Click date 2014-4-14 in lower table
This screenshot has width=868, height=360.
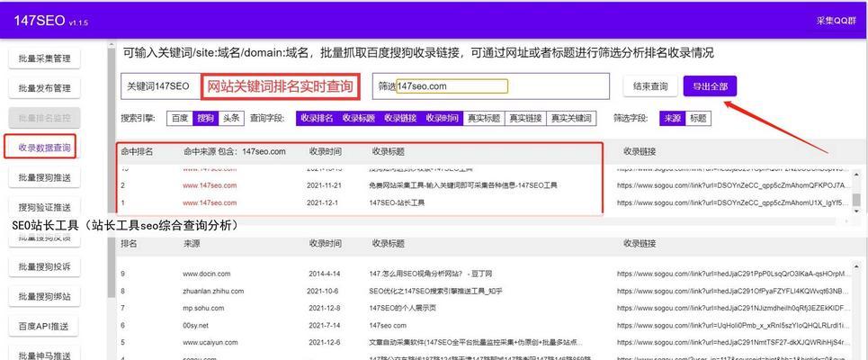click(325, 274)
